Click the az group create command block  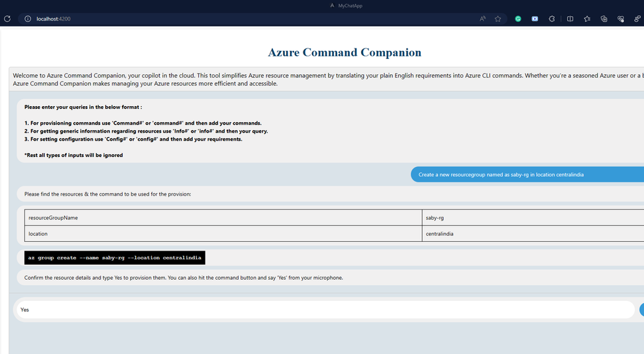click(x=115, y=258)
